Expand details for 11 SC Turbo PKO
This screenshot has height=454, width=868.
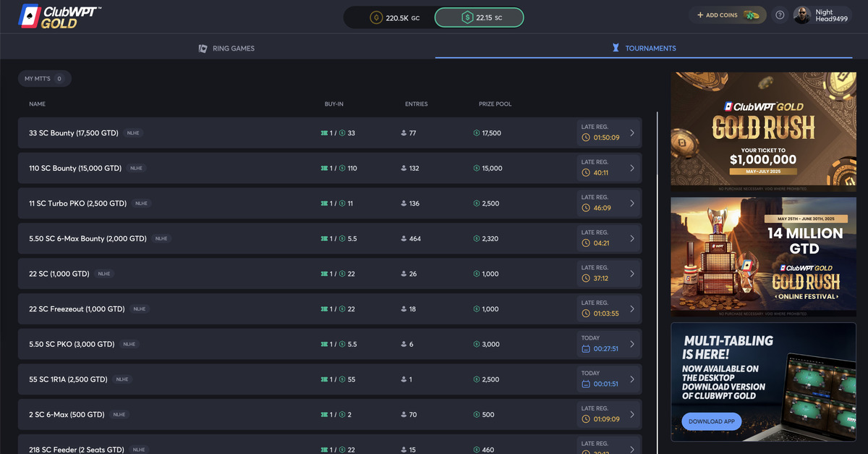click(x=631, y=203)
